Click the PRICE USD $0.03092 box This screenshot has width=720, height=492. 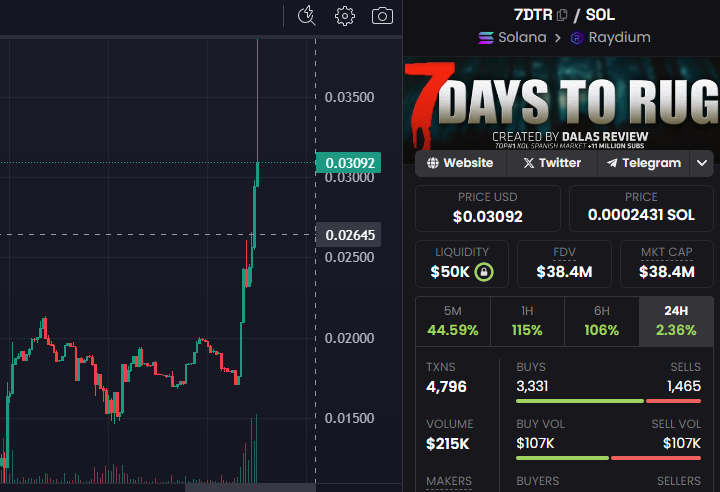tap(488, 208)
